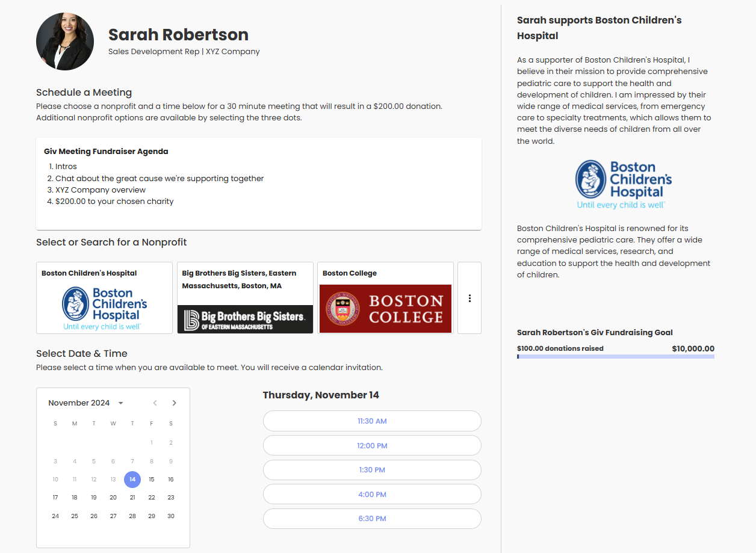Click '$100.00 donations raised' text

click(x=560, y=348)
